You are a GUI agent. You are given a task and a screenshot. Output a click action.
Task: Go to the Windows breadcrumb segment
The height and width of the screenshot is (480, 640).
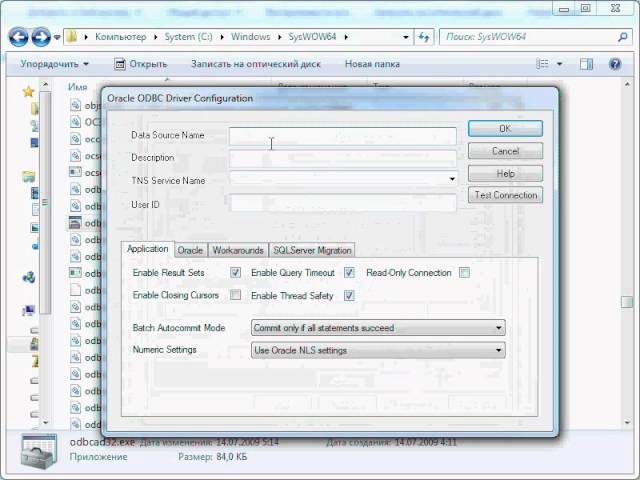pyautogui.click(x=251, y=37)
